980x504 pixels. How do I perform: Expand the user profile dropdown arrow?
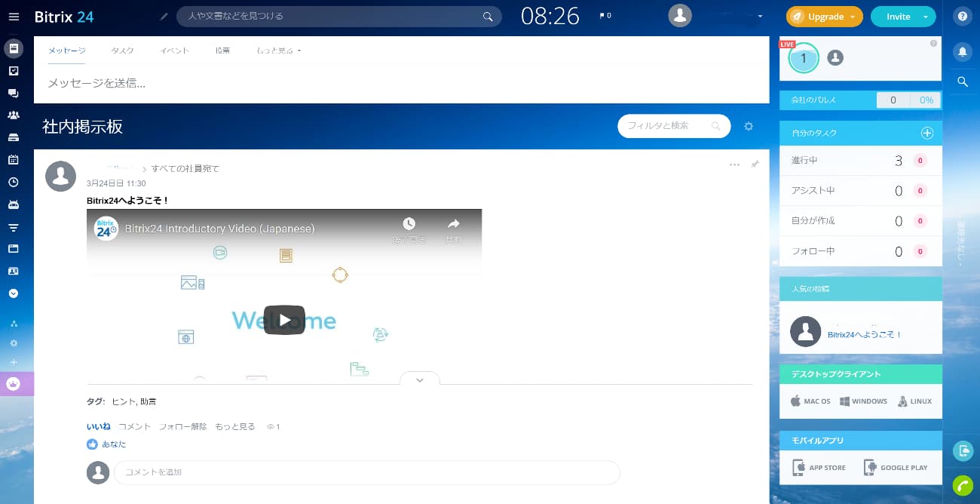(x=760, y=17)
